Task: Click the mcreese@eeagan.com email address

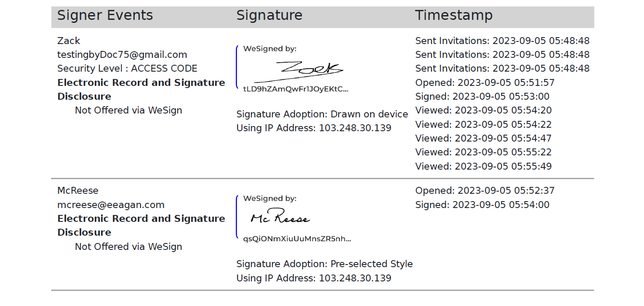Action: pyautogui.click(x=111, y=205)
